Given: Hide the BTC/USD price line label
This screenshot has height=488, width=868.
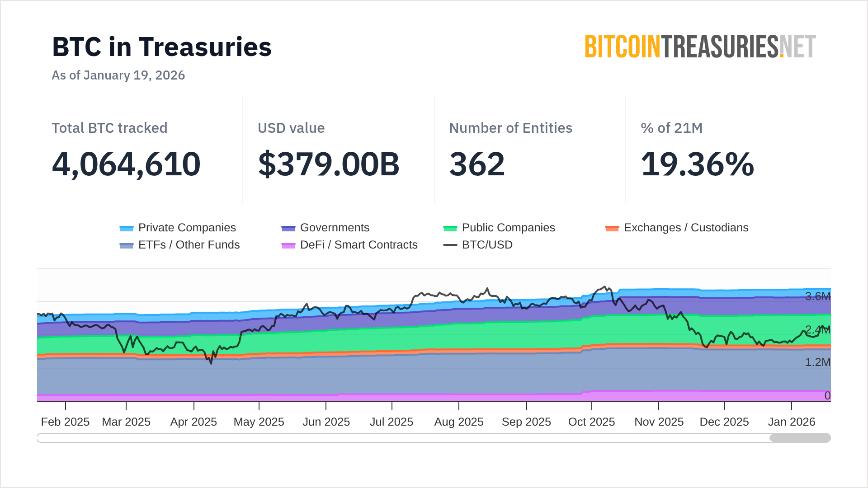Looking at the screenshot, I should coord(487,245).
